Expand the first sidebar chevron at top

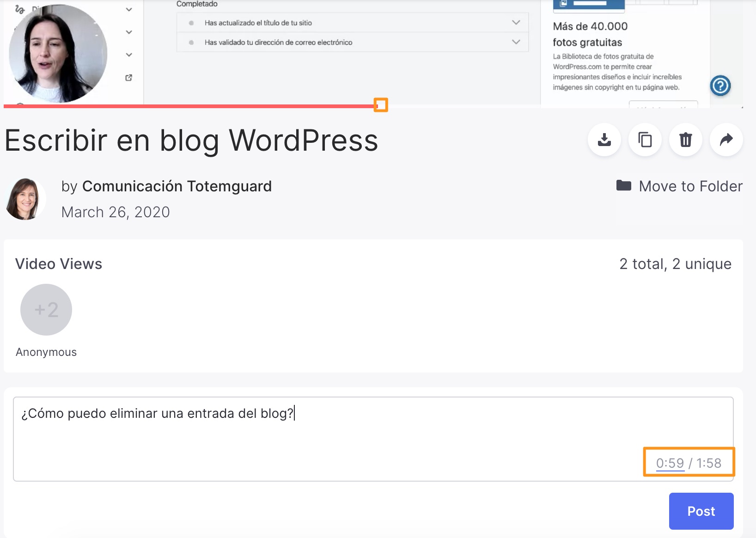pyautogui.click(x=129, y=10)
